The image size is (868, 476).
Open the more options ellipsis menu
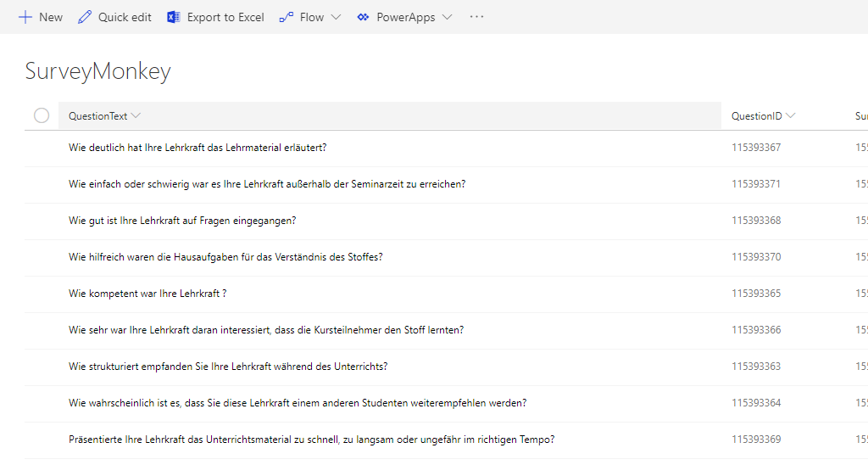click(476, 17)
